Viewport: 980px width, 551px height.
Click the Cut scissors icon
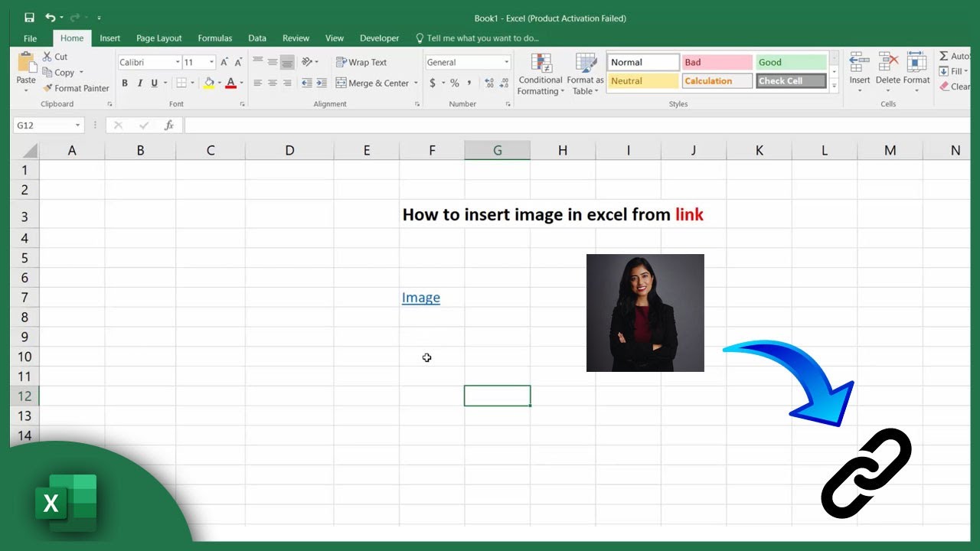(x=47, y=57)
